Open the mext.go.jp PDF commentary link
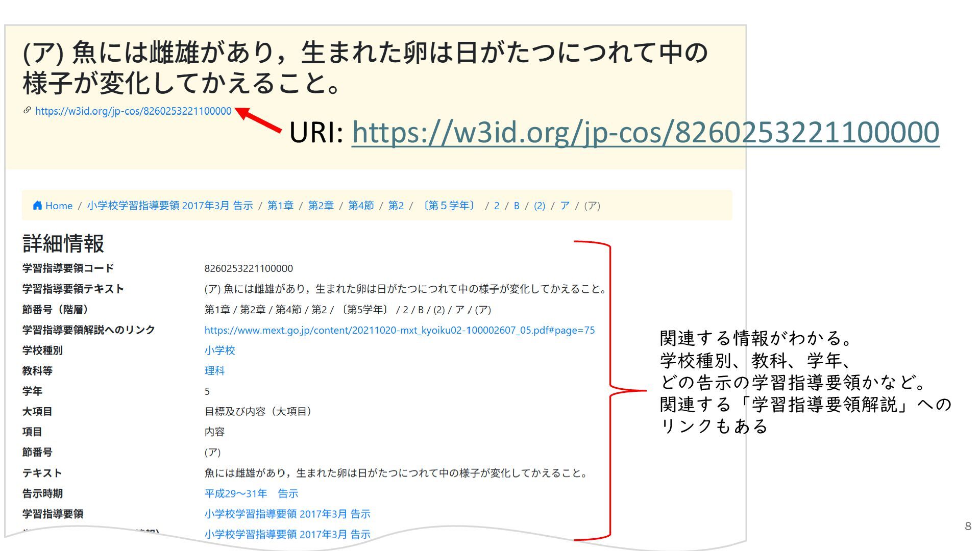Viewport: 980px width, 551px height. [x=400, y=330]
